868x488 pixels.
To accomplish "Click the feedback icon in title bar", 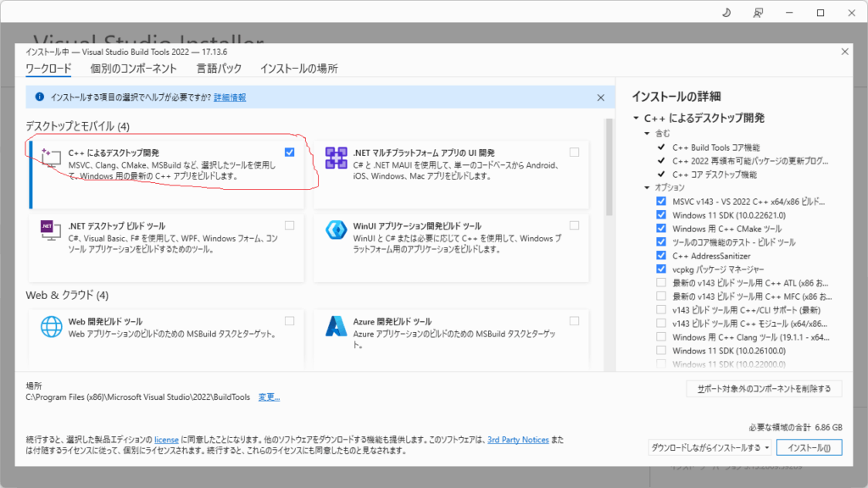I will (x=758, y=13).
